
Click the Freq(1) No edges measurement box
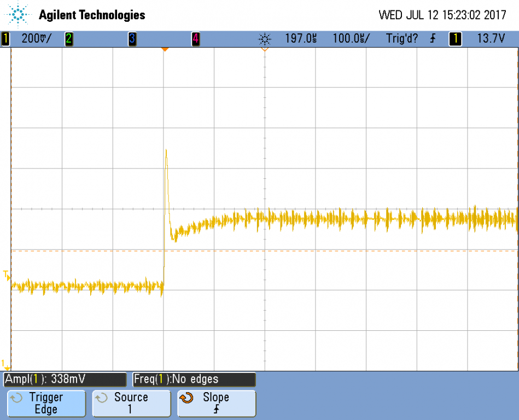[x=194, y=380]
